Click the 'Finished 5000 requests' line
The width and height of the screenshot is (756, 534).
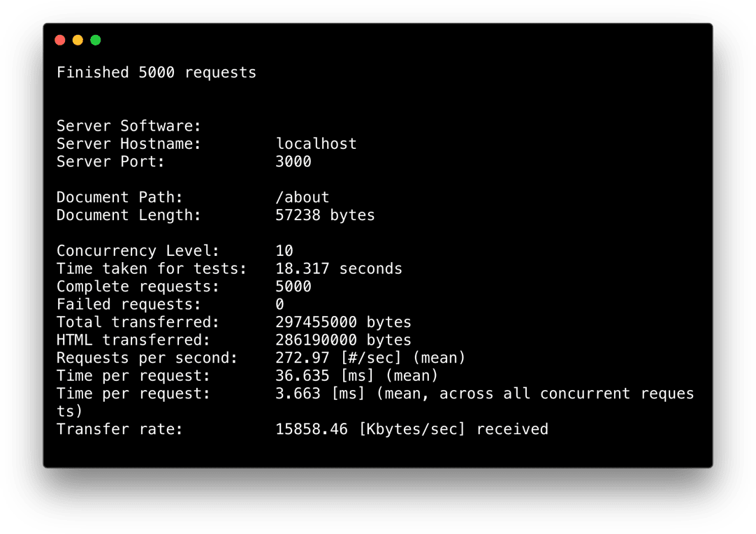(x=157, y=73)
